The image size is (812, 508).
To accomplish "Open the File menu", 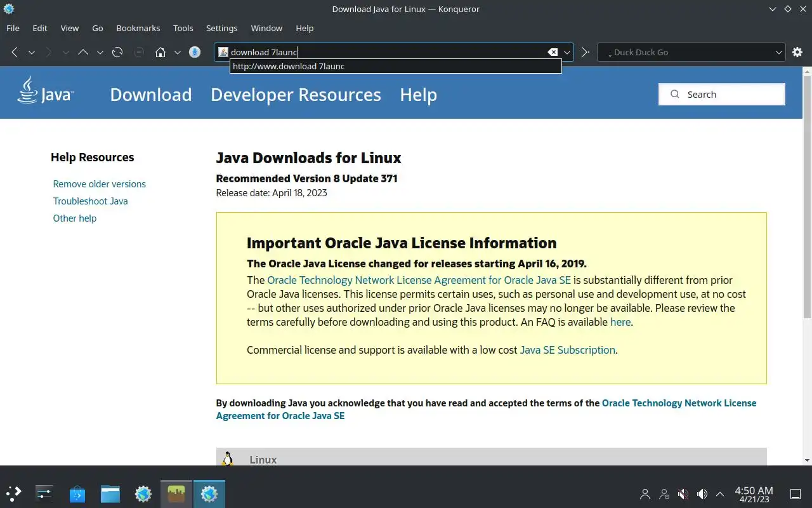I will tap(13, 28).
